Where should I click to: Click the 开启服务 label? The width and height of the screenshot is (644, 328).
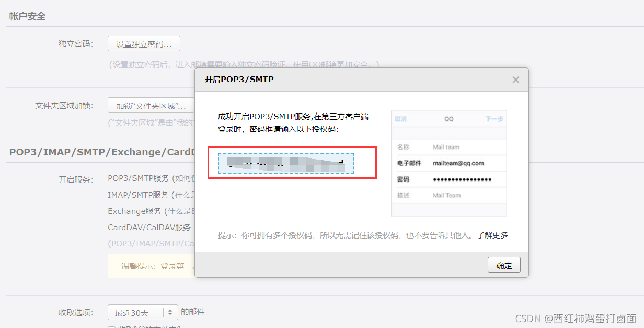tap(76, 179)
